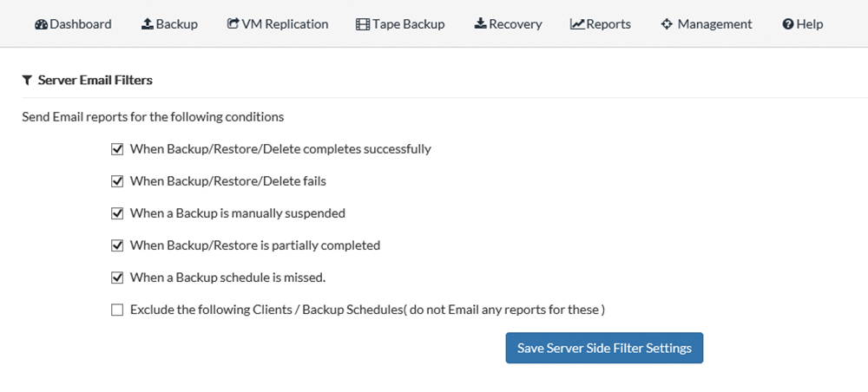Toggle 'partially completed' checkbox

(x=117, y=245)
